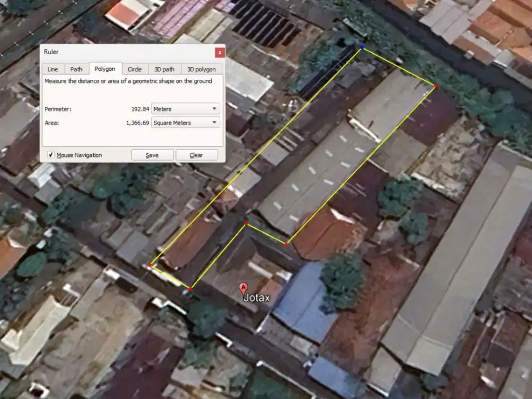Open the Area units dropdown showing Square Meters
This screenshot has height=399, width=532.
(186, 122)
